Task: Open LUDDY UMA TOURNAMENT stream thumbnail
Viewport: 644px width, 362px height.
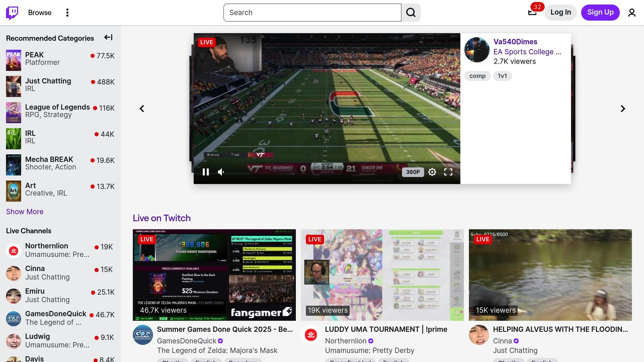Action: point(382,275)
